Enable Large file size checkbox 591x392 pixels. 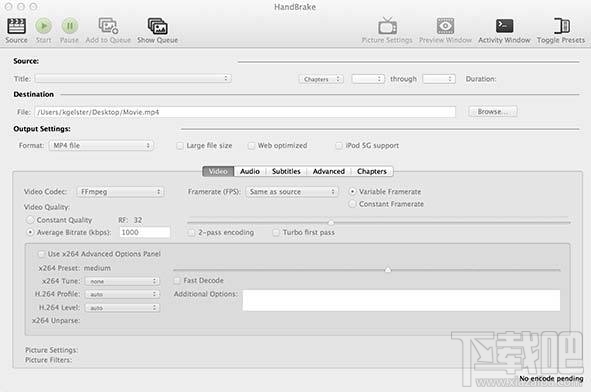point(180,146)
